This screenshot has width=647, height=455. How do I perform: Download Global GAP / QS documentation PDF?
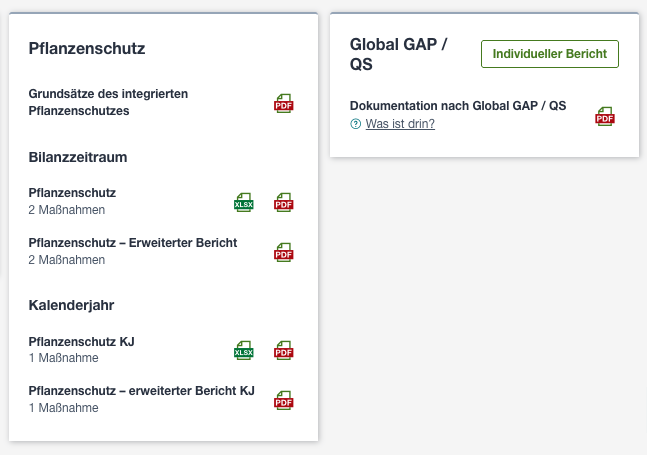point(604,116)
